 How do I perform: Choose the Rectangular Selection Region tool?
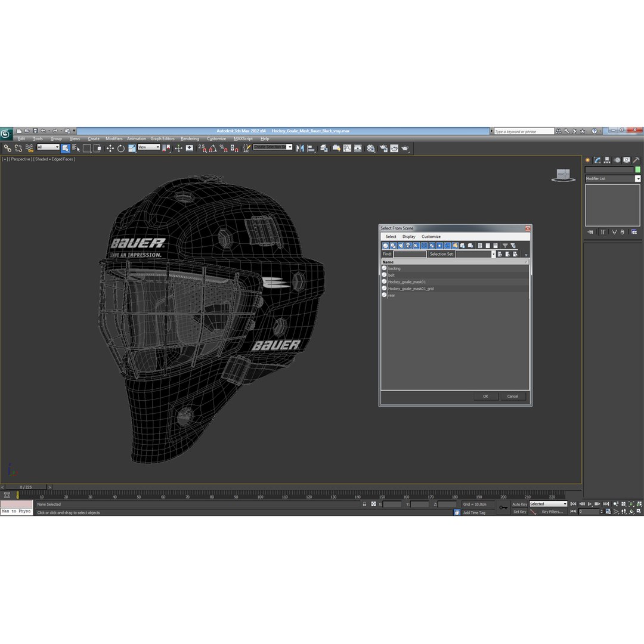point(86,148)
